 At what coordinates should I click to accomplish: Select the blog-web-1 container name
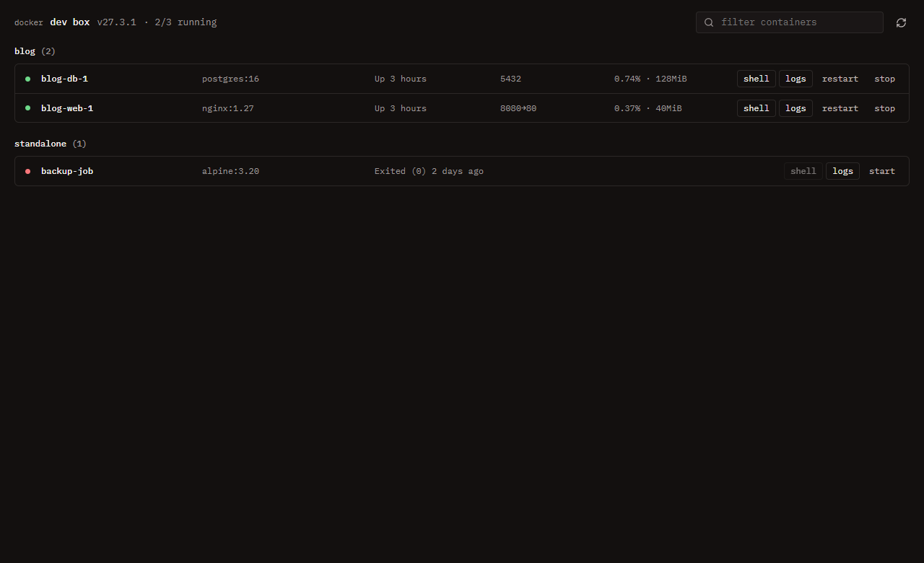[67, 108]
